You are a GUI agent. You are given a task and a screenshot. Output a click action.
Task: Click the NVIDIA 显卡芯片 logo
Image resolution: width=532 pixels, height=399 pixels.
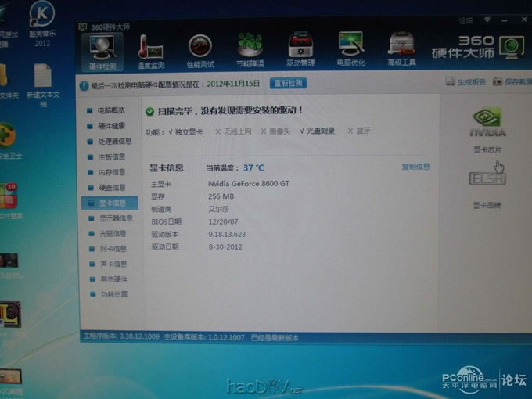tap(487, 124)
